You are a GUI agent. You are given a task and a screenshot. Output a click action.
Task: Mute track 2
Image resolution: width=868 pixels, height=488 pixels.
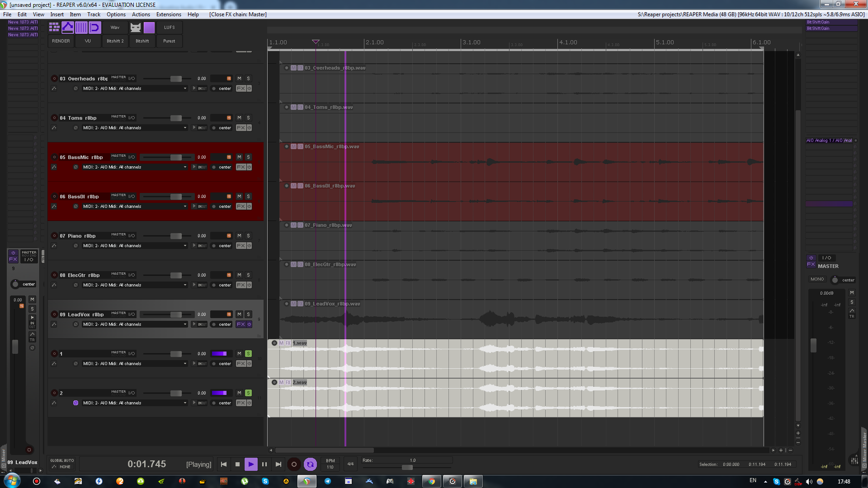coord(240,393)
